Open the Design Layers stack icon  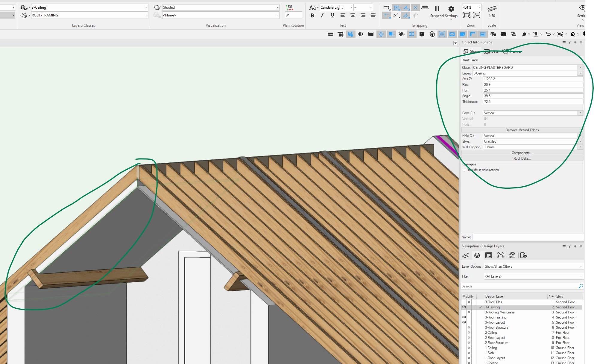pos(477,255)
